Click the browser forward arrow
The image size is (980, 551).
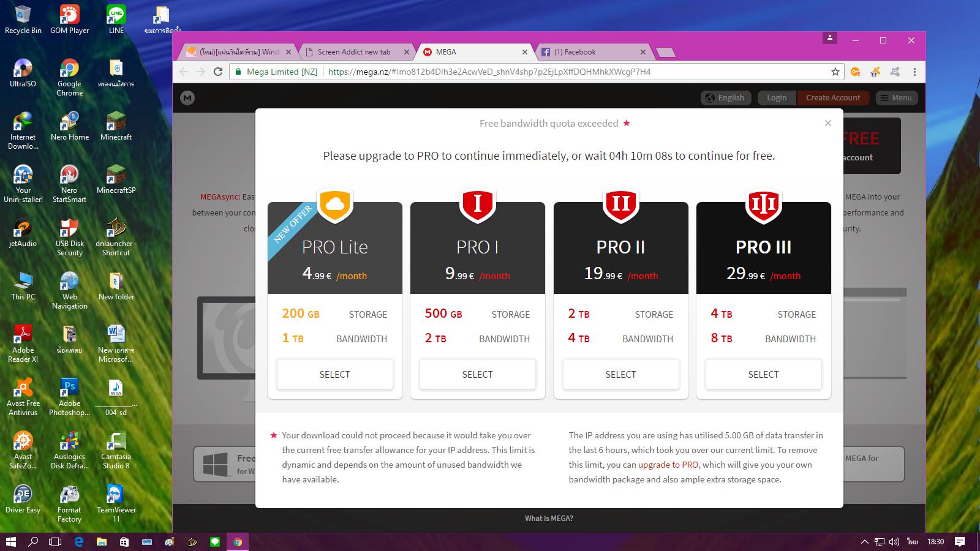click(200, 72)
